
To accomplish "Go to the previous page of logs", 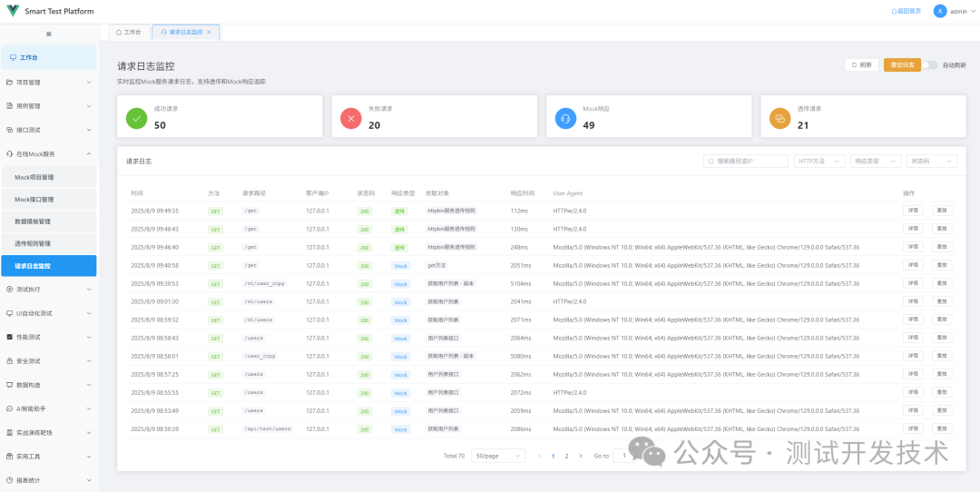I will click(x=539, y=456).
